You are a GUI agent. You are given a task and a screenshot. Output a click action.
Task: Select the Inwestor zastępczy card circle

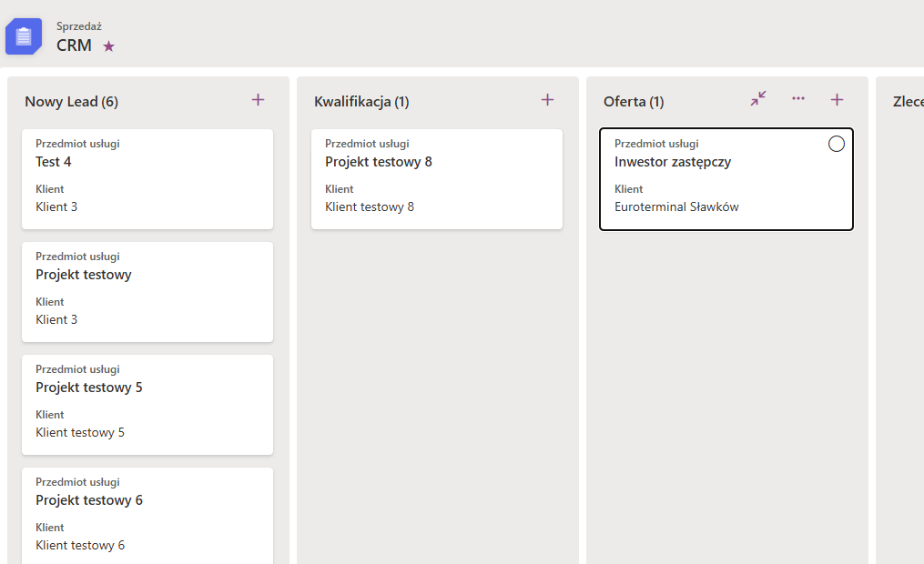coord(837,144)
